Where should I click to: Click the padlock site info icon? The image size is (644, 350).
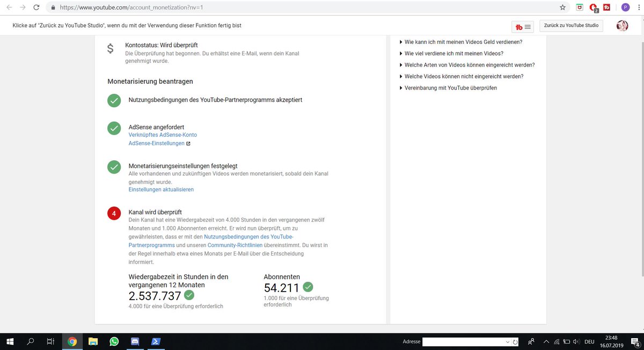(x=53, y=8)
